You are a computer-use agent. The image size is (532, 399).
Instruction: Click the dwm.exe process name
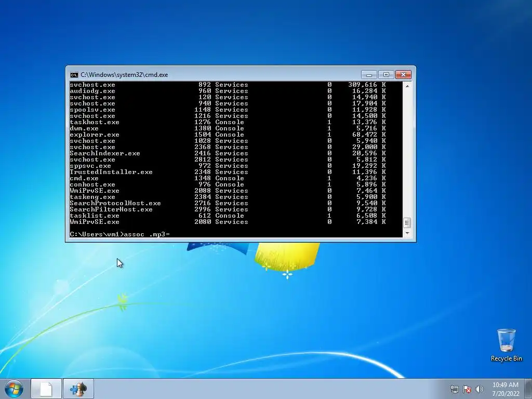84,128
